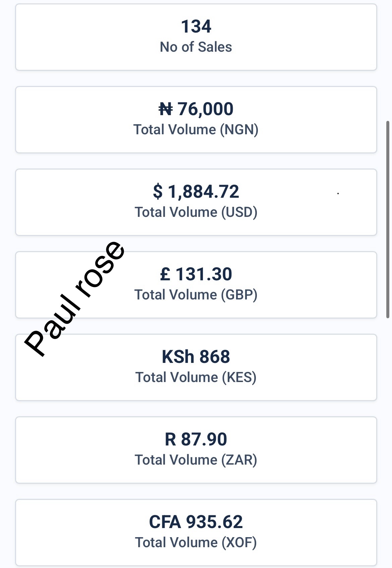Image resolution: width=392 pixels, height=568 pixels.
Task: Tap the Total Volume (XOF) card
Action: [x=196, y=532]
